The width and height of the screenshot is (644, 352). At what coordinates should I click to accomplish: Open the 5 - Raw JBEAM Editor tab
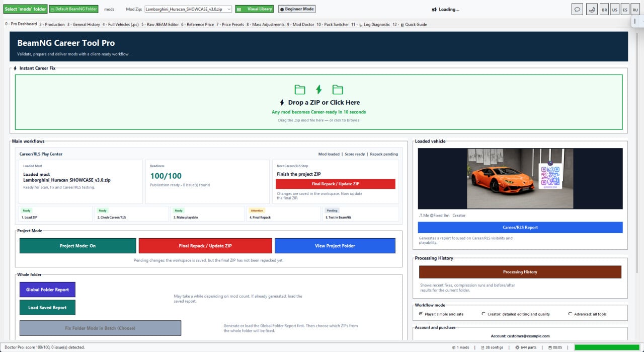[x=160, y=24]
